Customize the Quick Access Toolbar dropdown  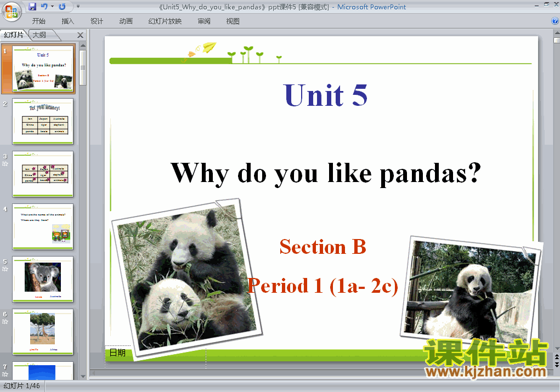pos(78,7)
